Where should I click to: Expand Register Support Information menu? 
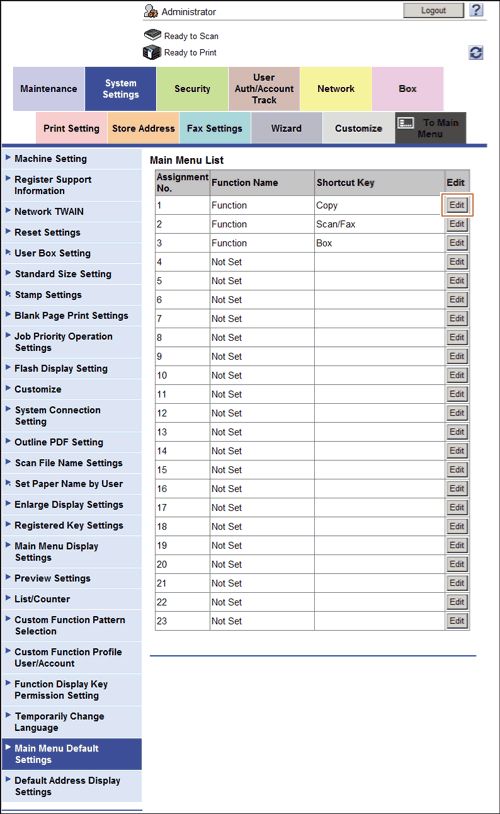[x=71, y=185]
